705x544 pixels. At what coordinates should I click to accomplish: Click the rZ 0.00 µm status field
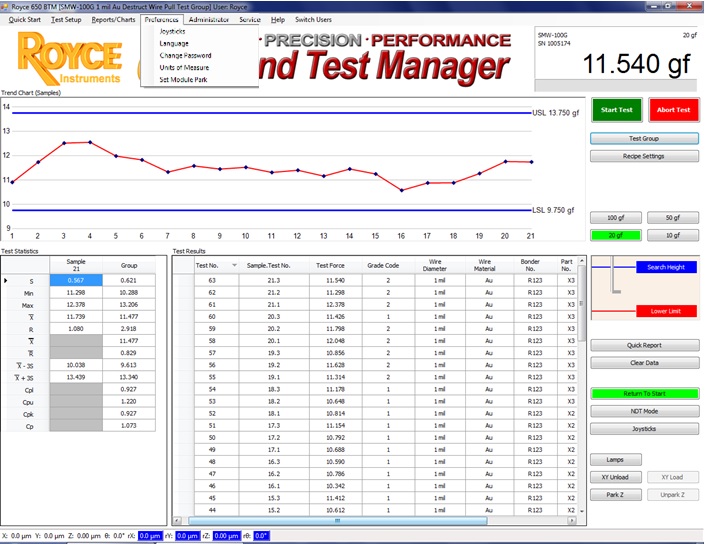(226, 536)
